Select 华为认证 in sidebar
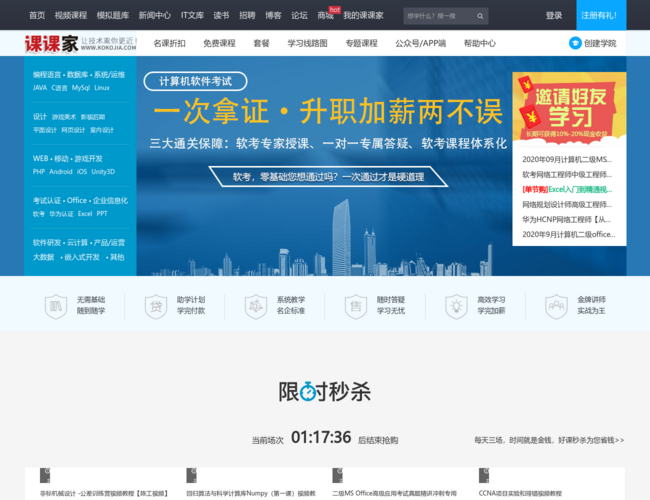 click(x=61, y=214)
